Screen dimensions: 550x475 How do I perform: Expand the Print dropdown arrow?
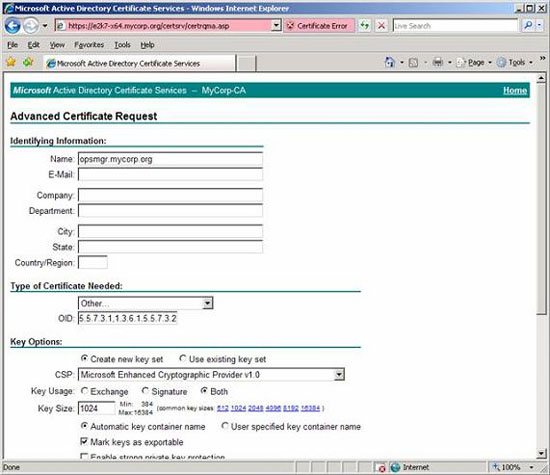pyautogui.click(x=450, y=63)
